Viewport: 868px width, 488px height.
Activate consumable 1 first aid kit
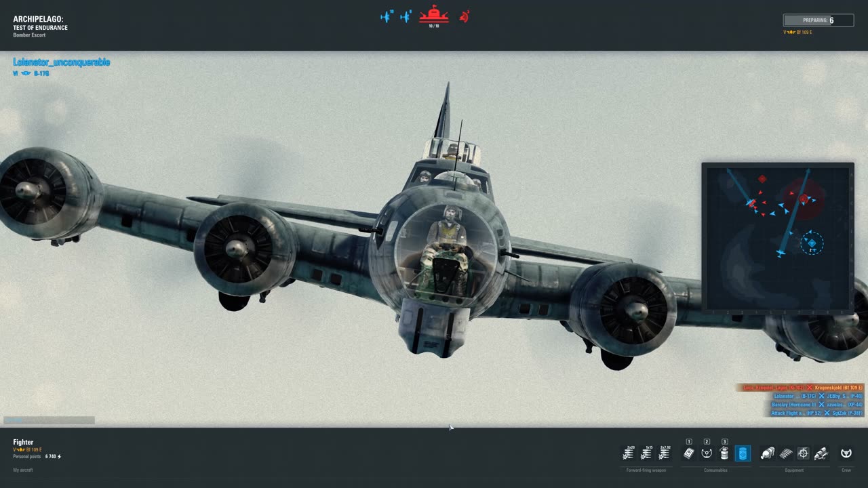coord(689,453)
